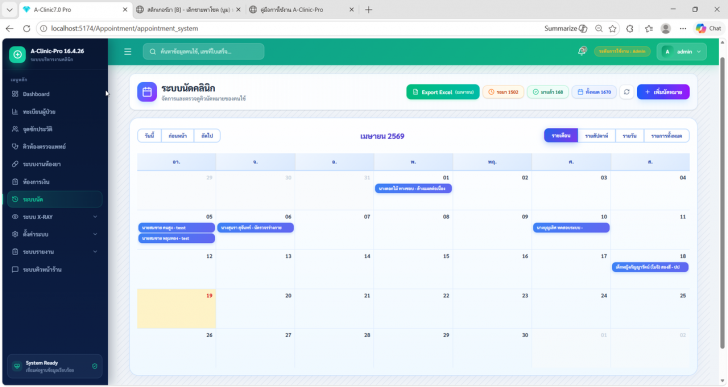
Task: Open the lower appointment on April 05
Action: [x=176, y=239]
